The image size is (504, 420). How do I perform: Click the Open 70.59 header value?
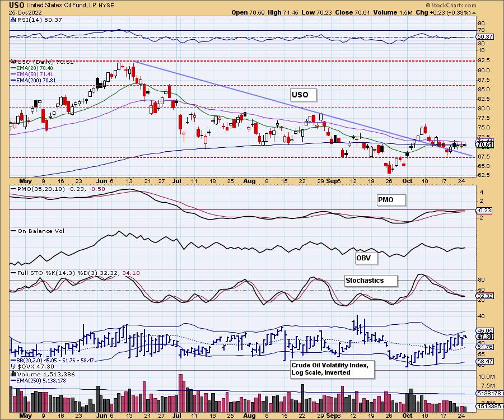pos(248,12)
